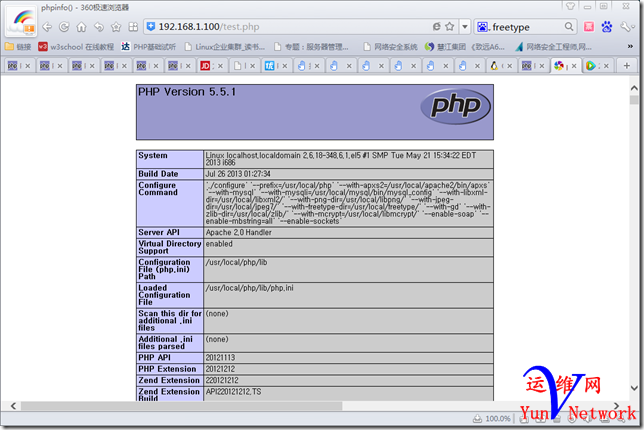Reload the page with the refresh icon
This screenshot has width=644, height=430.
click(x=64, y=27)
